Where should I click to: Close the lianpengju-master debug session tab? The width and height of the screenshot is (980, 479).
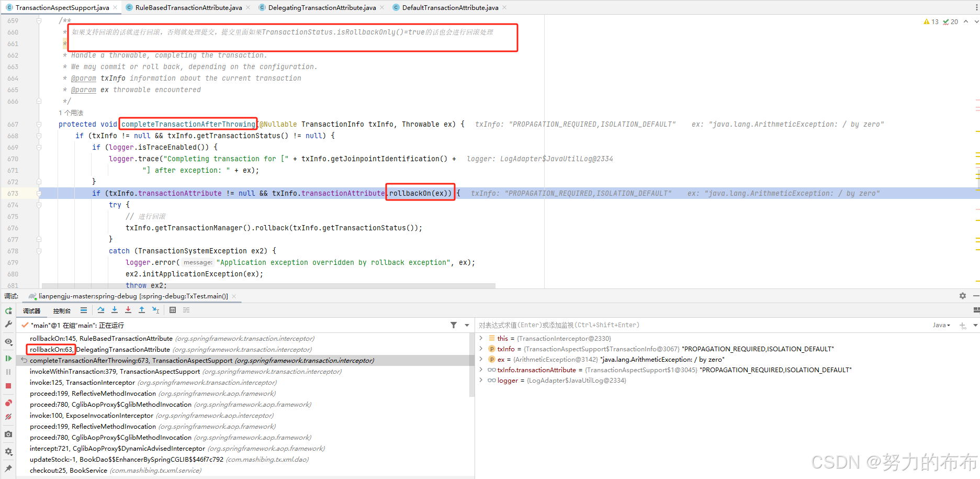(234, 296)
